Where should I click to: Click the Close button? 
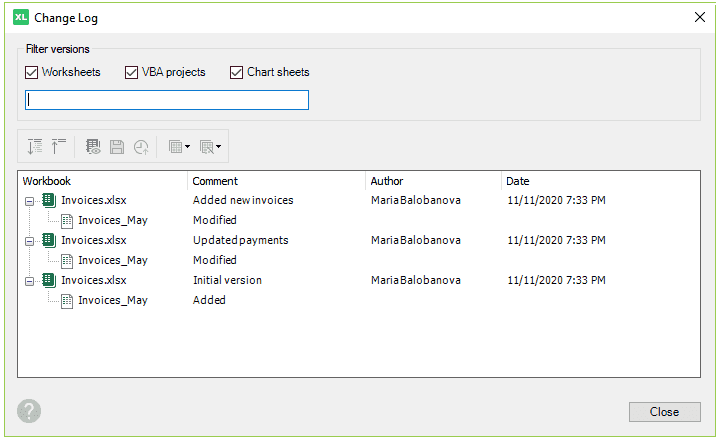pos(664,412)
